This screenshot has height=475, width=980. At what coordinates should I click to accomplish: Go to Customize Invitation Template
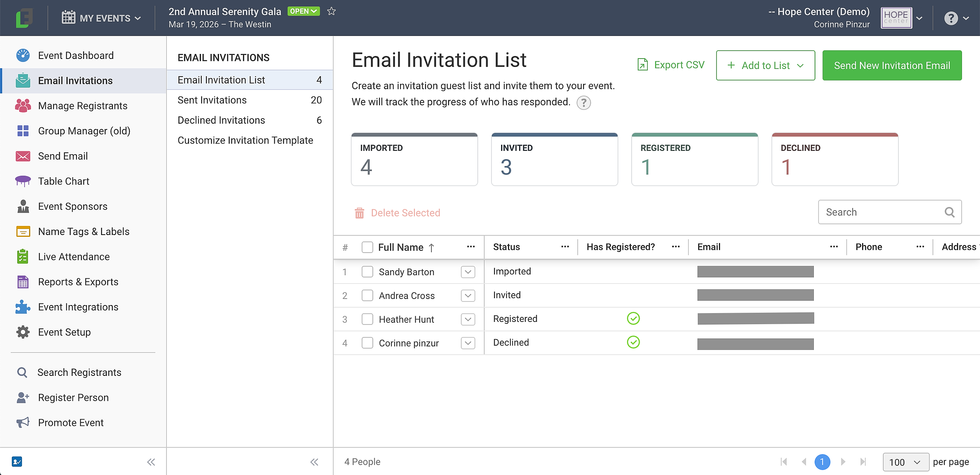coord(245,140)
